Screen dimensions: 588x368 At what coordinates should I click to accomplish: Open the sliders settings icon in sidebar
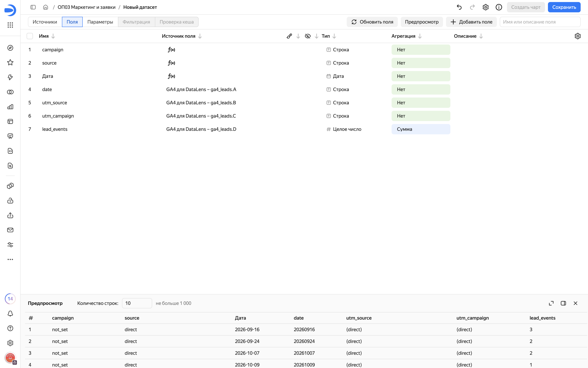pyautogui.click(x=10, y=245)
